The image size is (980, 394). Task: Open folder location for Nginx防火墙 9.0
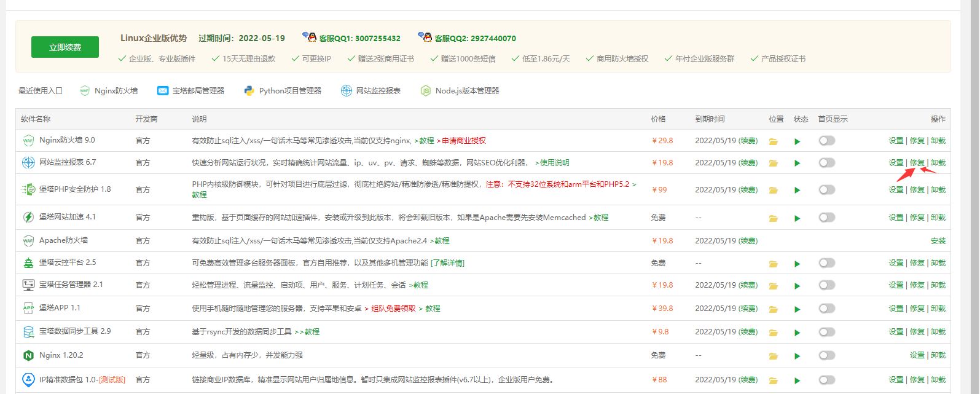click(774, 141)
